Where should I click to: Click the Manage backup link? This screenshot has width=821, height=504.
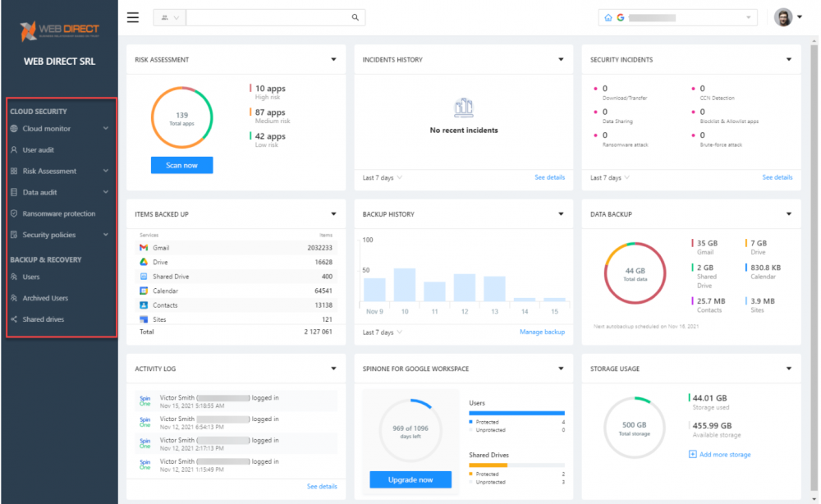pyautogui.click(x=542, y=332)
